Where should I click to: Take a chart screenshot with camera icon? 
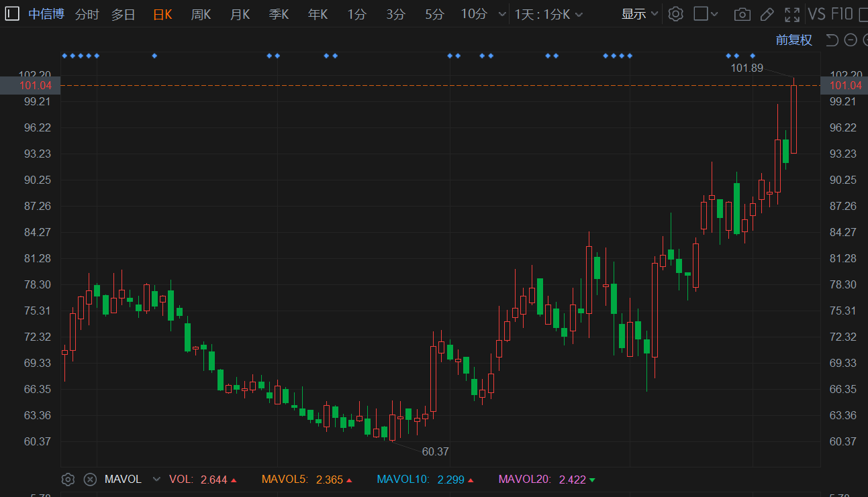[x=742, y=14]
